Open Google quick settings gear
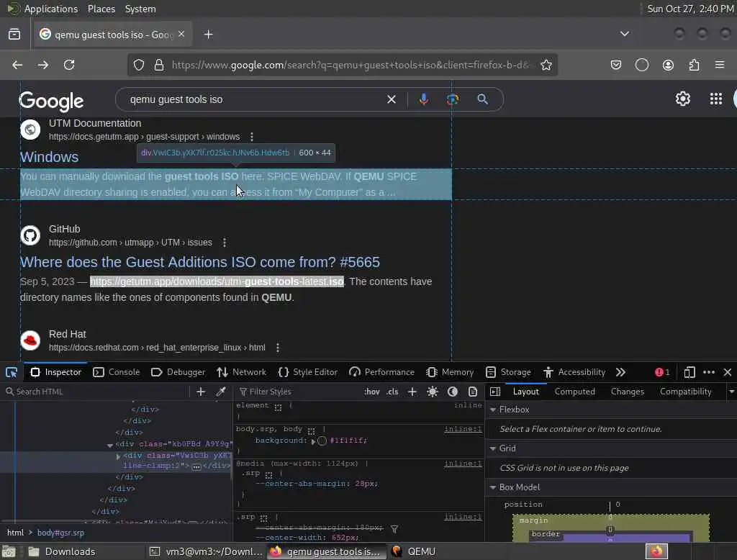This screenshot has height=560, width=737. point(682,99)
